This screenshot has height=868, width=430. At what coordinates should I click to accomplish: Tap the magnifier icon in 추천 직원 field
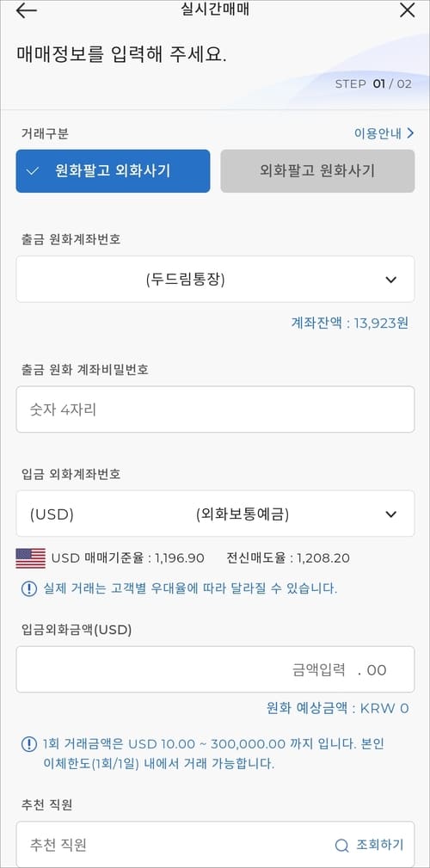342,846
